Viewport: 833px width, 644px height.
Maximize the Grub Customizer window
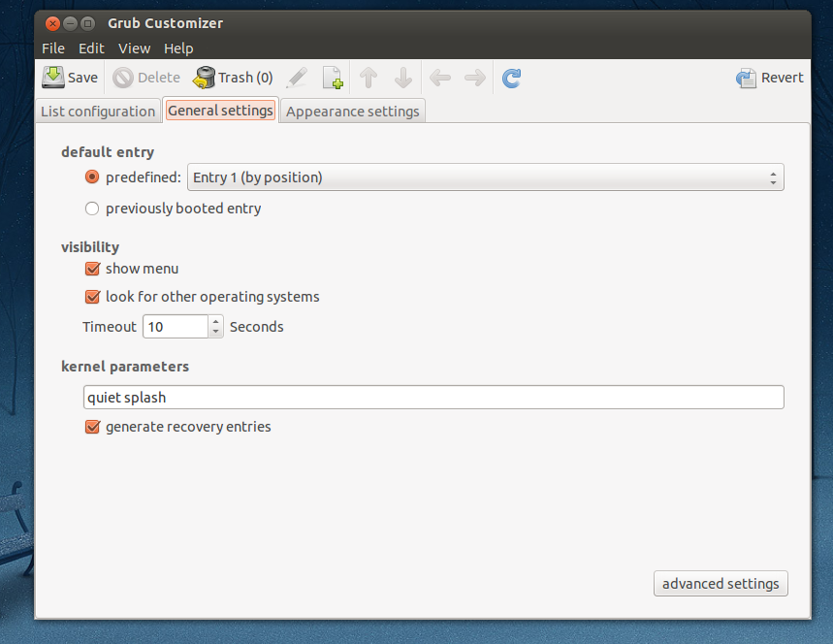pos(87,23)
